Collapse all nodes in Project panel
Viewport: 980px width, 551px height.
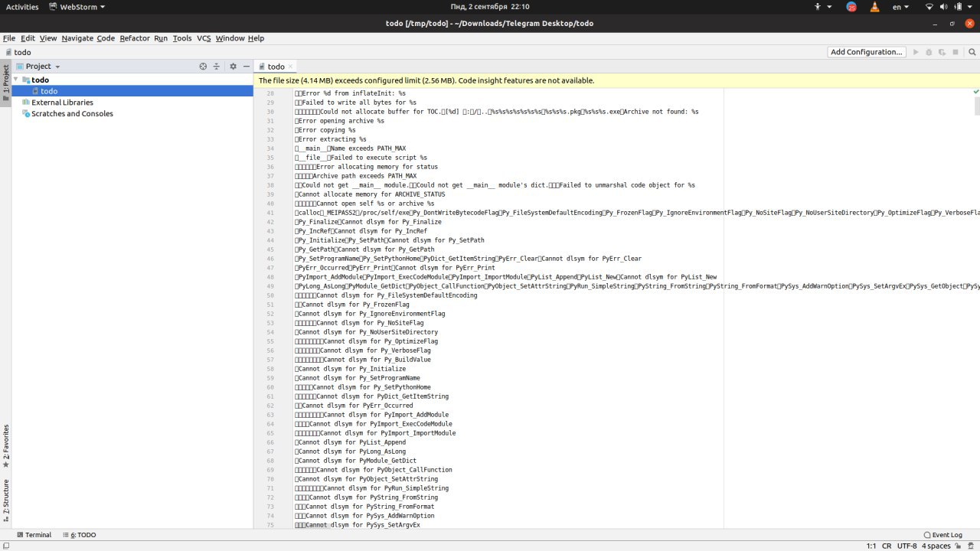pyautogui.click(x=216, y=67)
